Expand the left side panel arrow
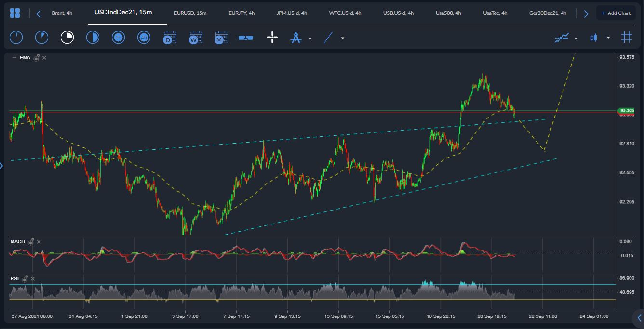Image resolution: width=644 pixels, height=329 pixels. 1,166
